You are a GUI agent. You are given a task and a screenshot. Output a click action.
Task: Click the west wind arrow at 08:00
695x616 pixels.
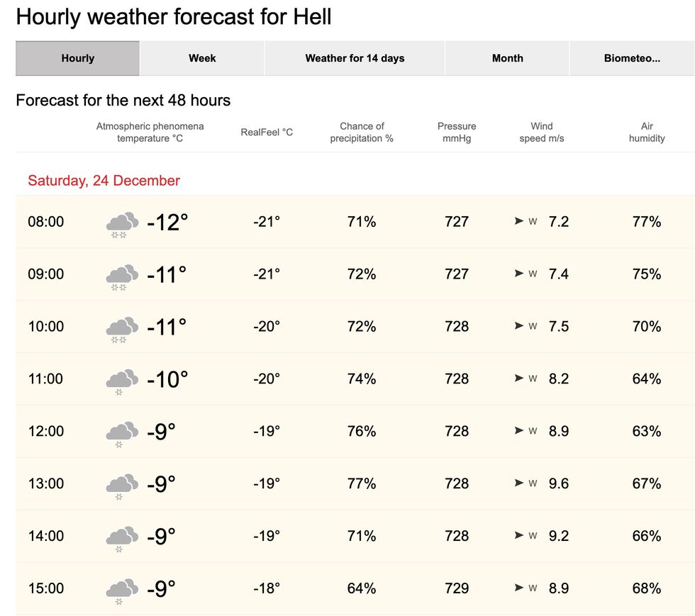tap(520, 221)
